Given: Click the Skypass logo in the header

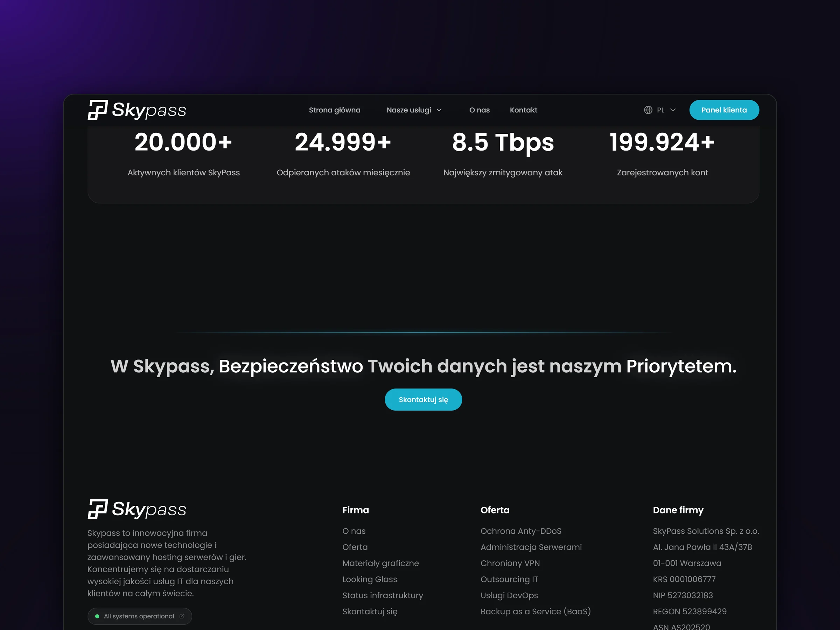Looking at the screenshot, I should coord(137,110).
